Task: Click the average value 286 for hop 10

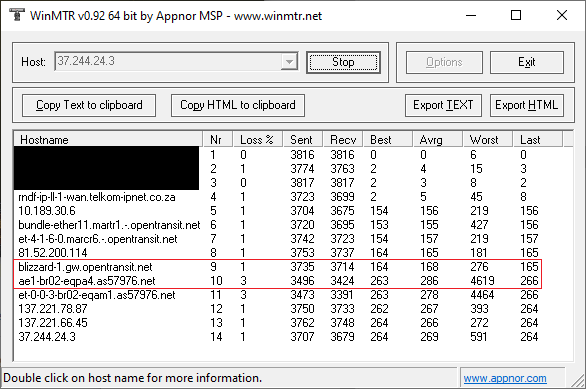Action: point(429,281)
